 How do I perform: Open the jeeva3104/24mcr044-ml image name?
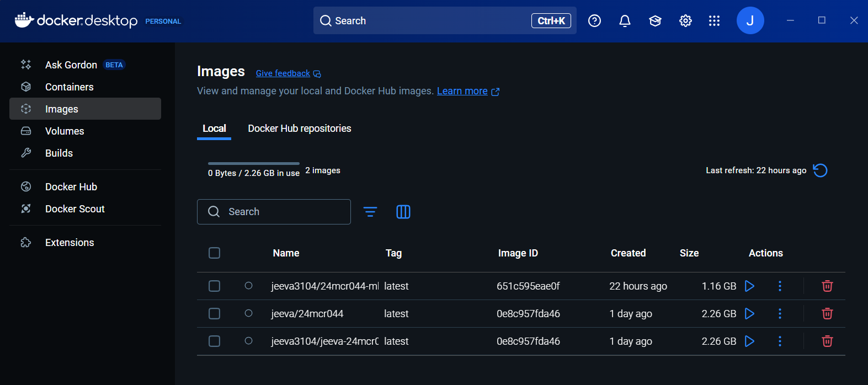click(x=325, y=286)
